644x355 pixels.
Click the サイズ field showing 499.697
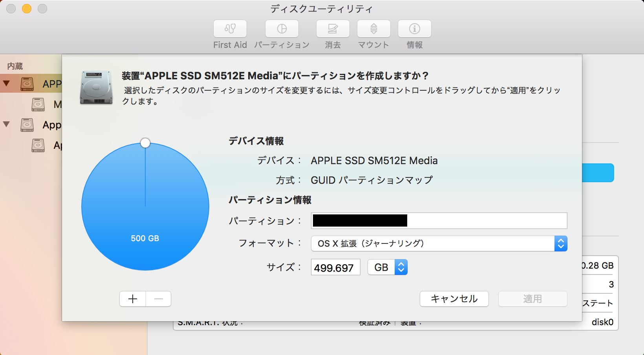point(335,267)
